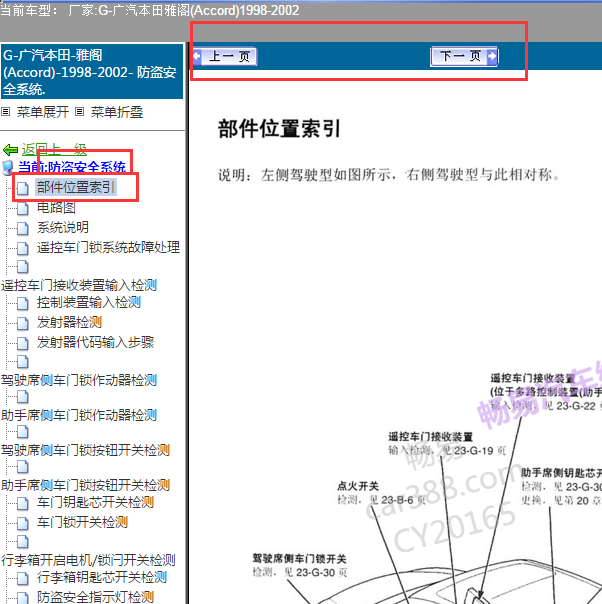The width and height of the screenshot is (602, 604).
Task: Click page icon next to 遥控车门锁系统故障处理
Action: 23,248
